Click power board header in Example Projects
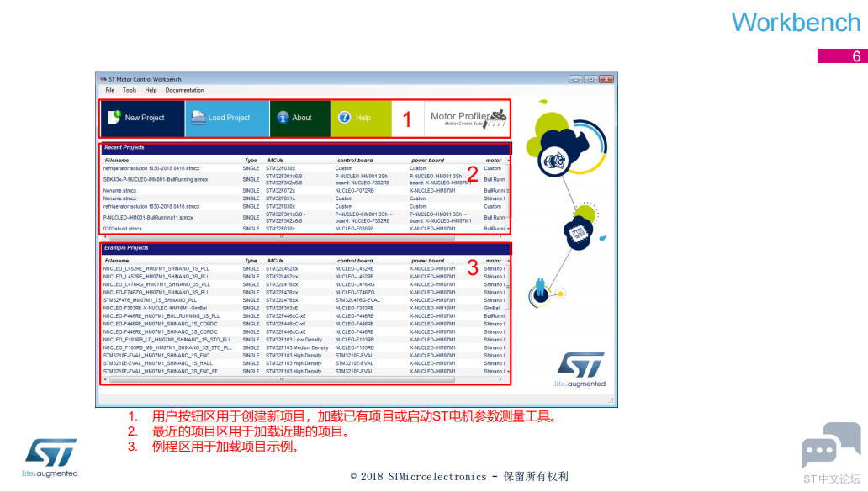The height and width of the screenshot is (492, 868). click(427, 261)
